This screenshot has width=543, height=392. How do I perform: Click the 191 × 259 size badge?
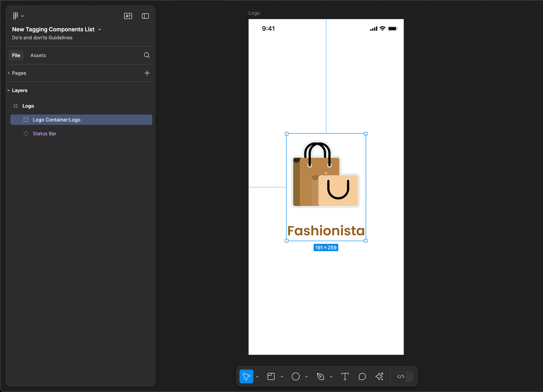[326, 248]
